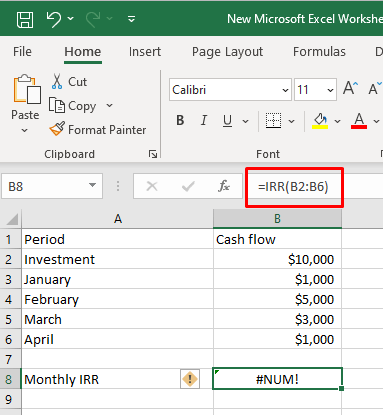
Task: Expand the Borders options dropdown
Action: click(291, 121)
